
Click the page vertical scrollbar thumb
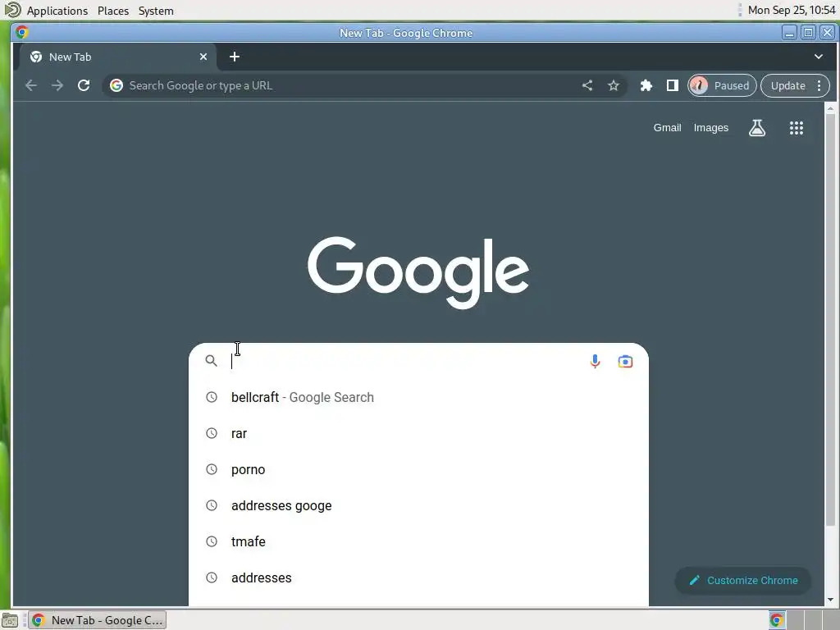(830, 321)
